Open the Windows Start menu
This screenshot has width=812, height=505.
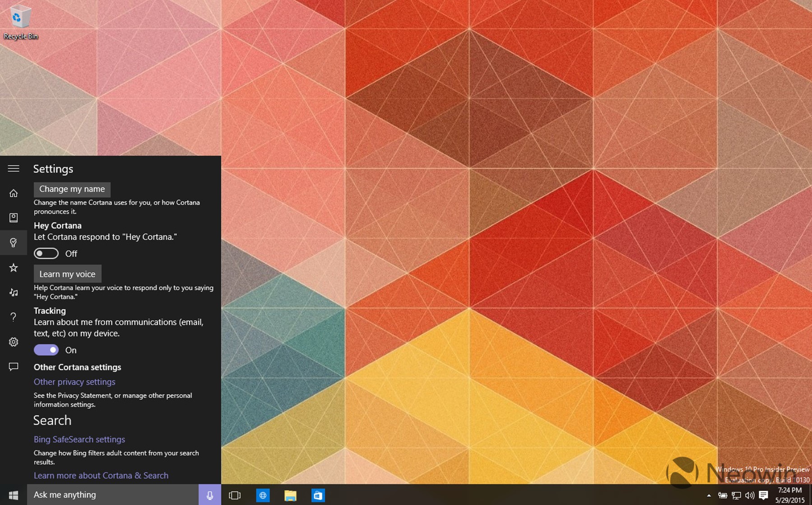pos(14,495)
